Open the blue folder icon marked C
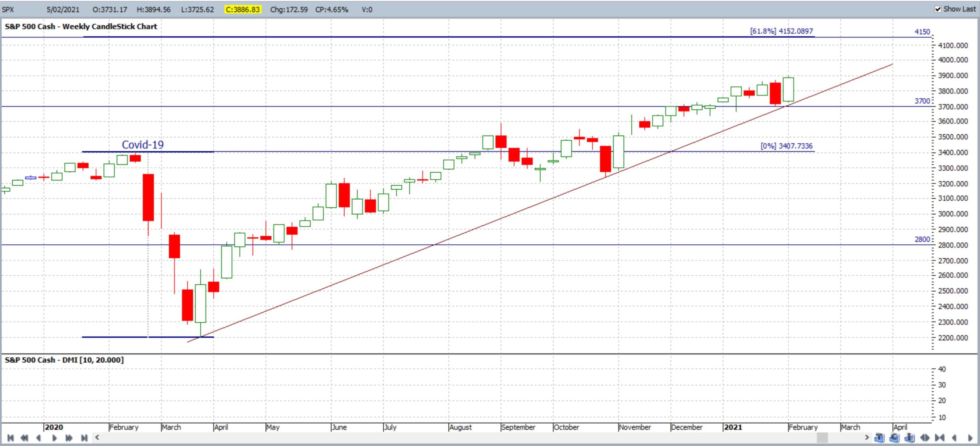 click(894, 438)
